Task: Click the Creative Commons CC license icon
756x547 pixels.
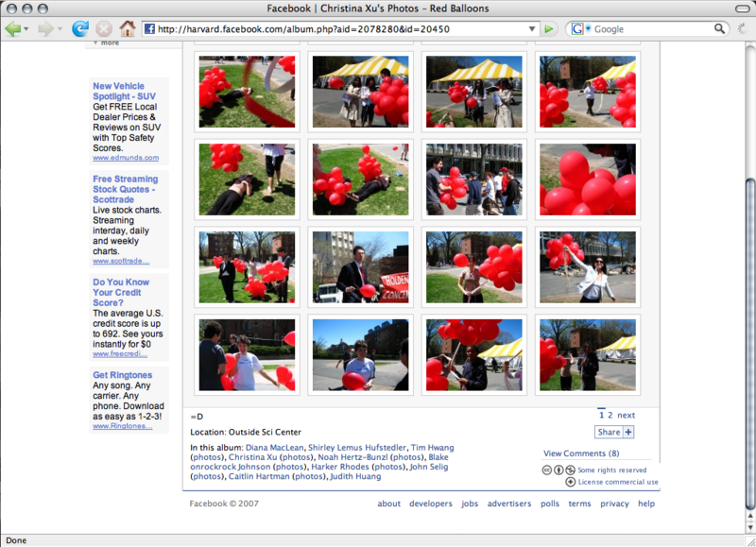Action: tap(547, 470)
